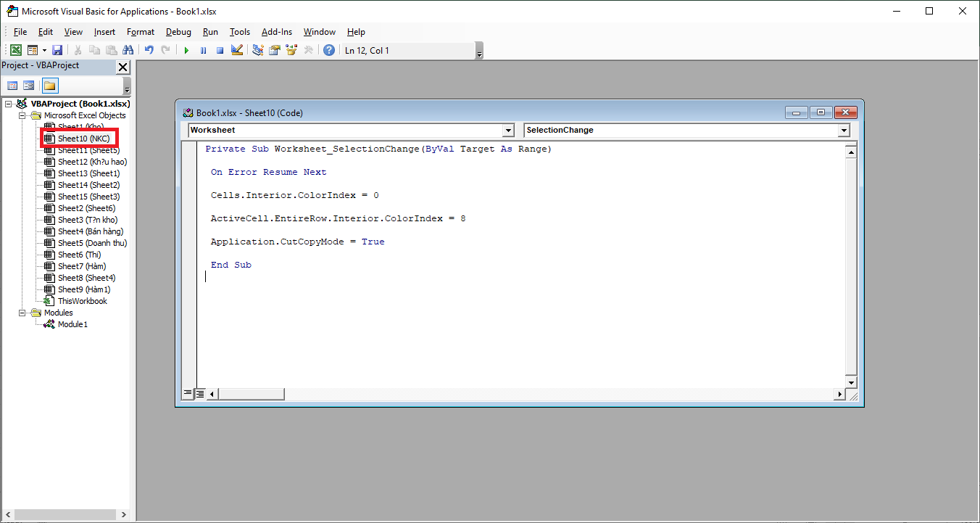Open the Properties Window icon

[275, 50]
